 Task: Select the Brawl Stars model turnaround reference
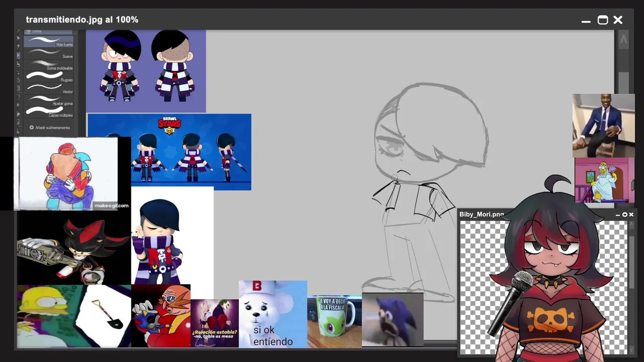click(191, 152)
